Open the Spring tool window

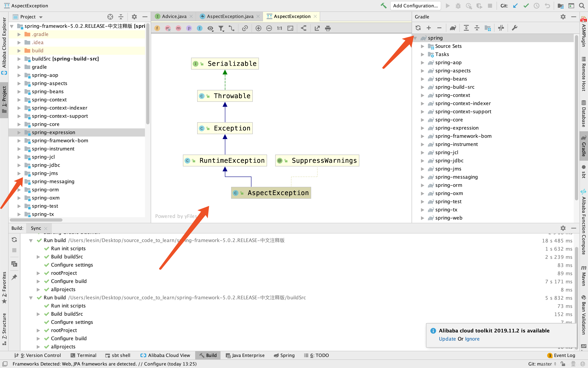click(x=284, y=355)
